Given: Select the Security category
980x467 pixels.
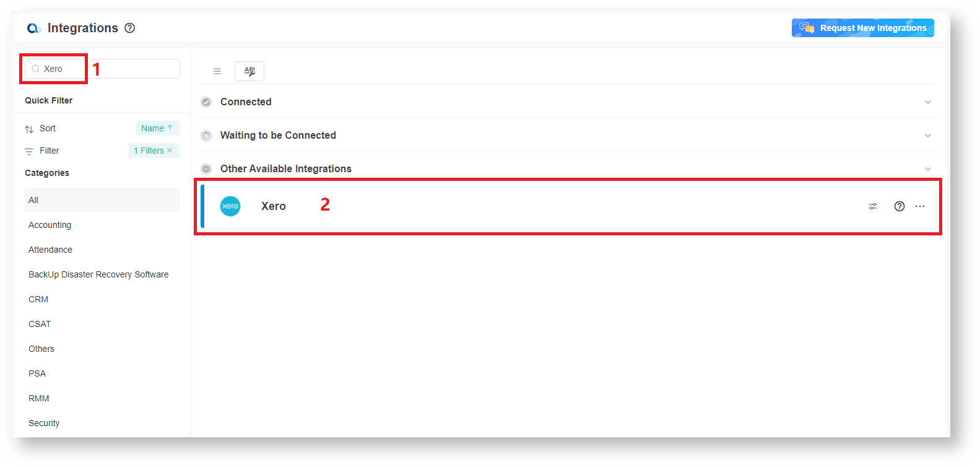Looking at the screenshot, I should tap(43, 422).
